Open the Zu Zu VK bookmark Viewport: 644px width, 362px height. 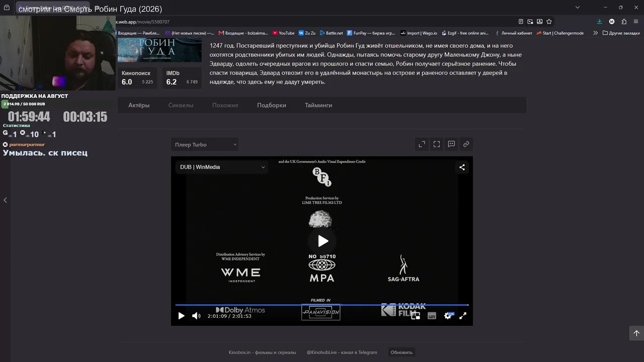[307, 33]
